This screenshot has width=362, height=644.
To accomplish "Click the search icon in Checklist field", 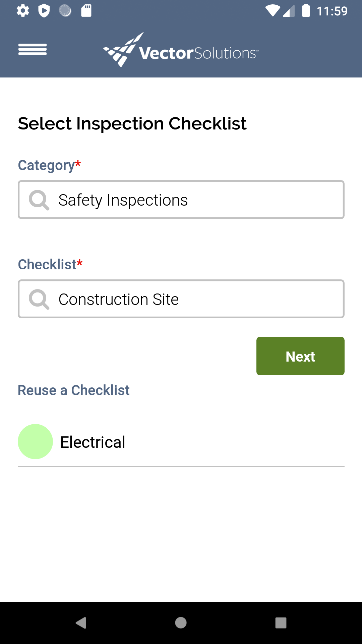I will click(x=39, y=299).
